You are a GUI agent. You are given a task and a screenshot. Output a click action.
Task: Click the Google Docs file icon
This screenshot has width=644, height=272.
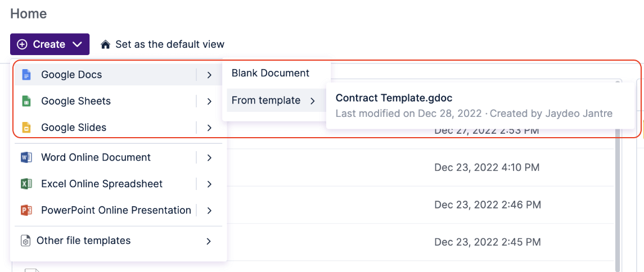tap(26, 75)
